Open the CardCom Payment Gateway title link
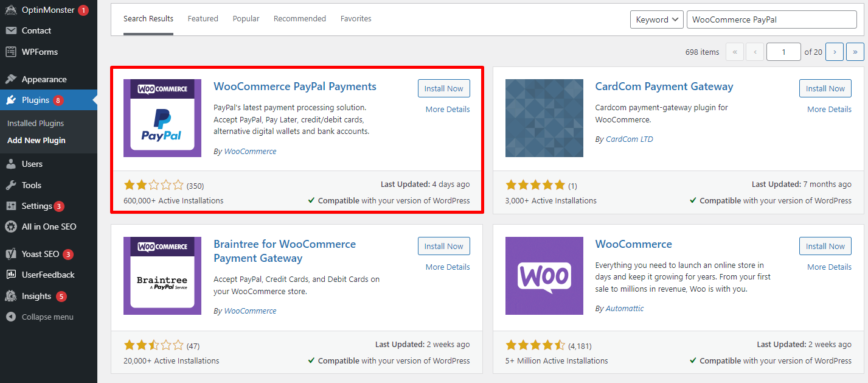 664,86
